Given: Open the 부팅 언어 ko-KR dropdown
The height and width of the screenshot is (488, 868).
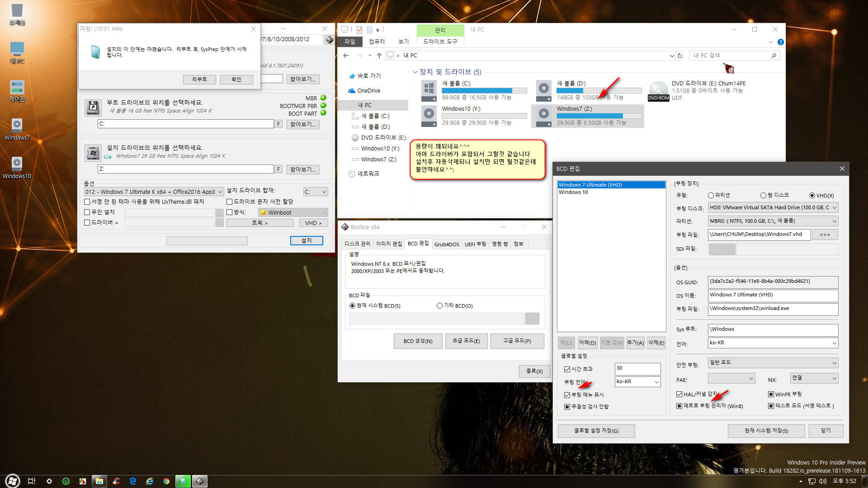Looking at the screenshot, I should 638,382.
